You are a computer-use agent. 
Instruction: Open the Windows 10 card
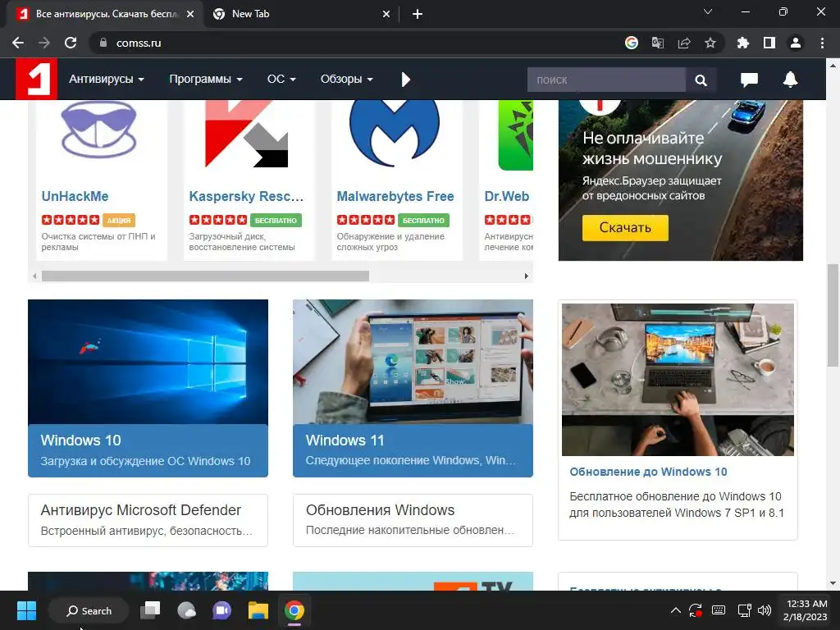[148, 388]
